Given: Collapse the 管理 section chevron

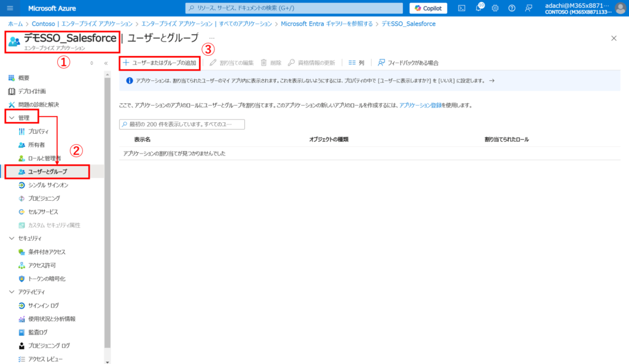Looking at the screenshot, I should click(12, 118).
